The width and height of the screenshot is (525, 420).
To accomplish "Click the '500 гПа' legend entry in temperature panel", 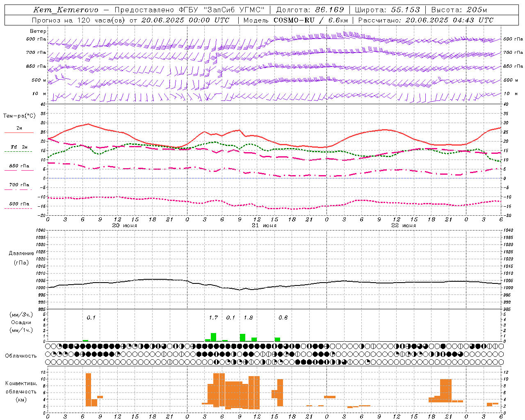I will pyautogui.click(x=19, y=204).
